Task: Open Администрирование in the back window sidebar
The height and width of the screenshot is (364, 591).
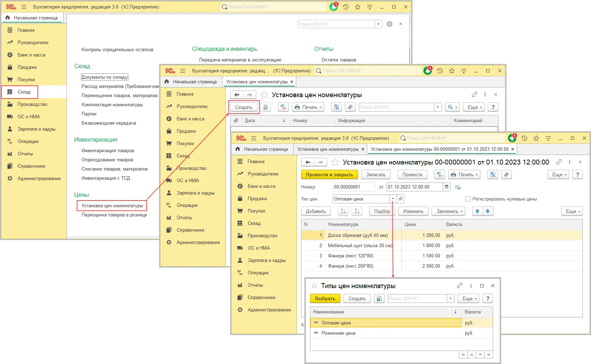Action: coord(39,178)
